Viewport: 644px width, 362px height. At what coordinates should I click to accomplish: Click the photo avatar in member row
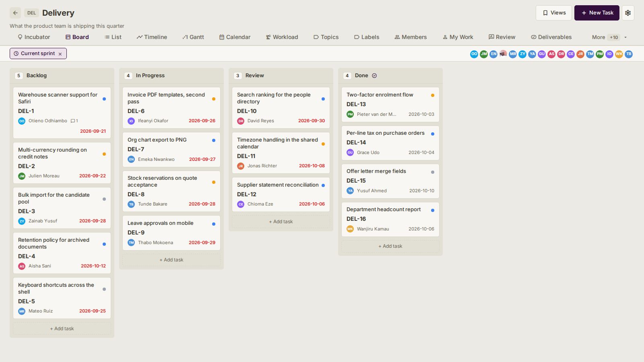tap(503, 54)
